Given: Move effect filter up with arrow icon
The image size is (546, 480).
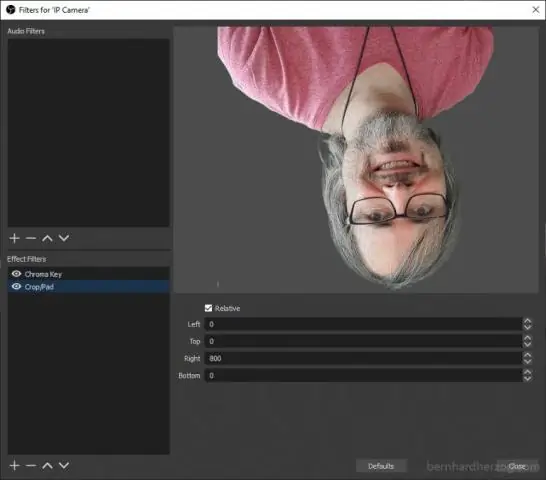Looking at the screenshot, I should click(47, 465).
